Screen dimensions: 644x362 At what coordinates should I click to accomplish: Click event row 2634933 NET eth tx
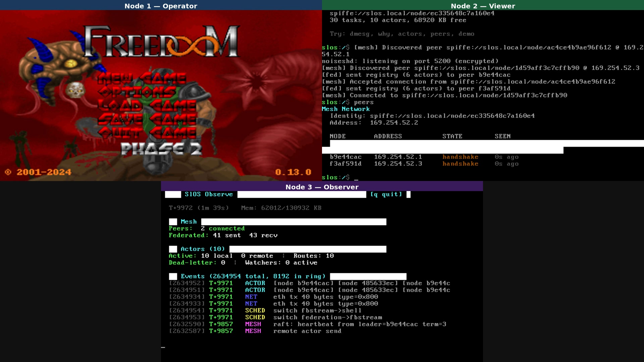pos(273,304)
